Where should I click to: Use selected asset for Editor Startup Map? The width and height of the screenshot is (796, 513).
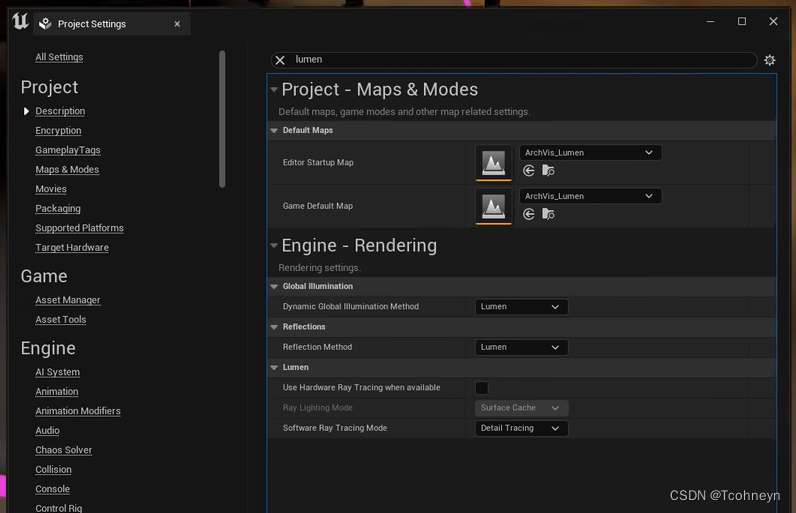click(x=528, y=170)
